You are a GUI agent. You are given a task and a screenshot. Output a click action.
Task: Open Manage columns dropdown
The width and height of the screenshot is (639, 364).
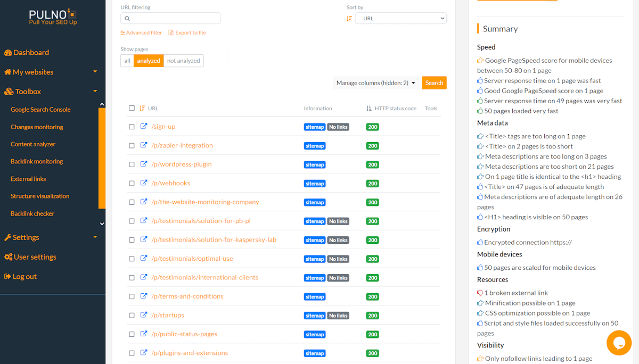point(375,83)
